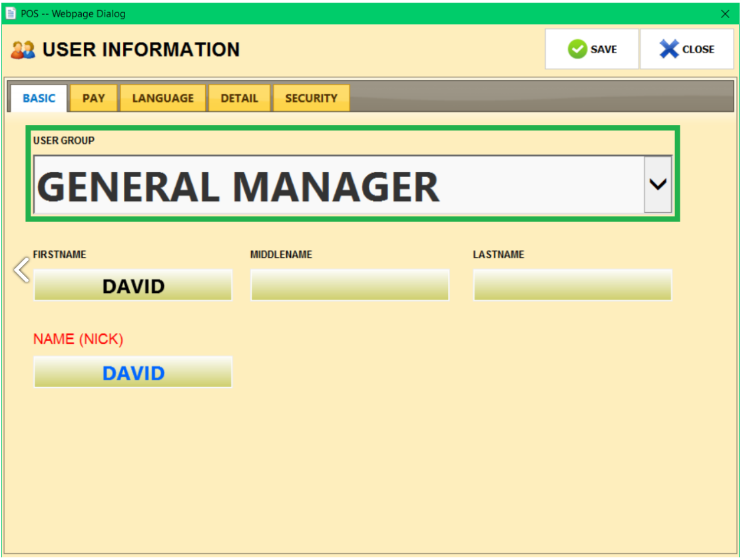Click the empty Lastname field
Image resolution: width=741 pixels, height=560 pixels.
573,286
